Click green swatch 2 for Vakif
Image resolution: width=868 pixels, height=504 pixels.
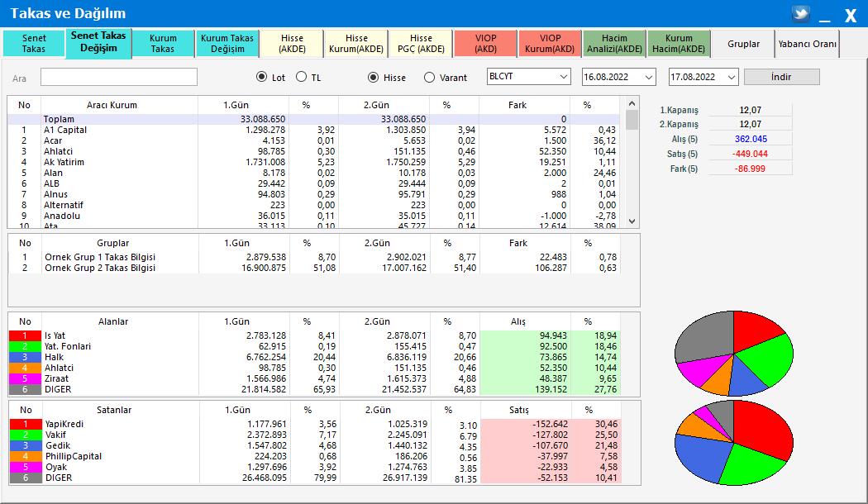[x=26, y=435]
